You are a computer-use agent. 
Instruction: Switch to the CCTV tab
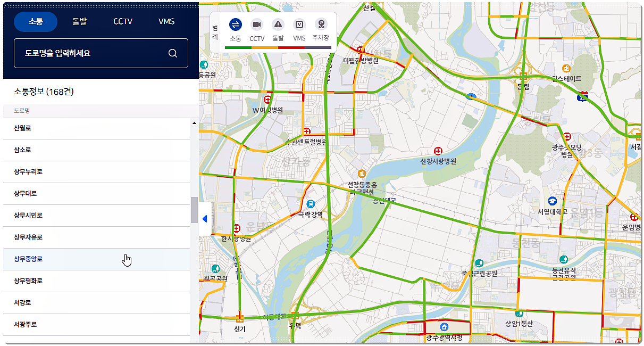pos(123,22)
